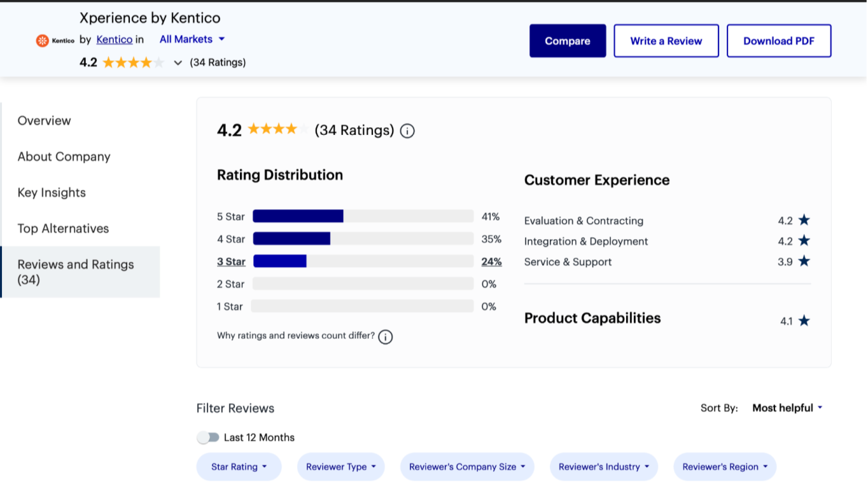Click the Service & Support star icon
The height and width of the screenshot is (496, 868).
[x=804, y=261]
